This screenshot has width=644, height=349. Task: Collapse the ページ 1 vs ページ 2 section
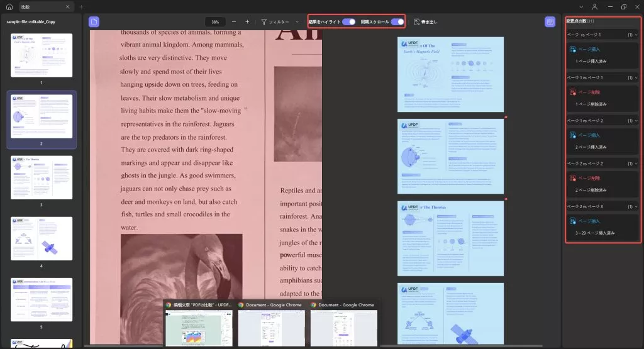pos(636,121)
